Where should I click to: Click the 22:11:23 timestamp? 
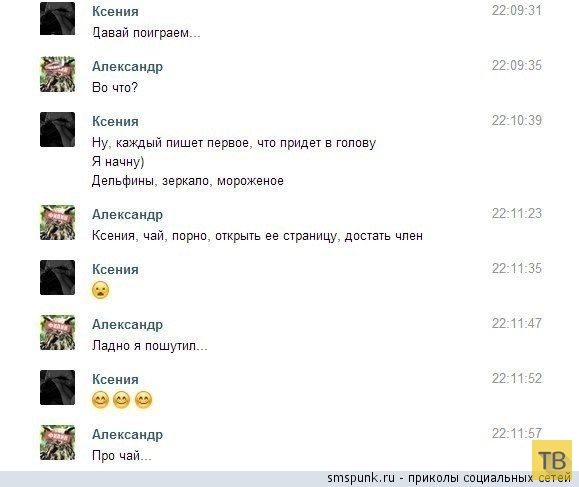(517, 213)
